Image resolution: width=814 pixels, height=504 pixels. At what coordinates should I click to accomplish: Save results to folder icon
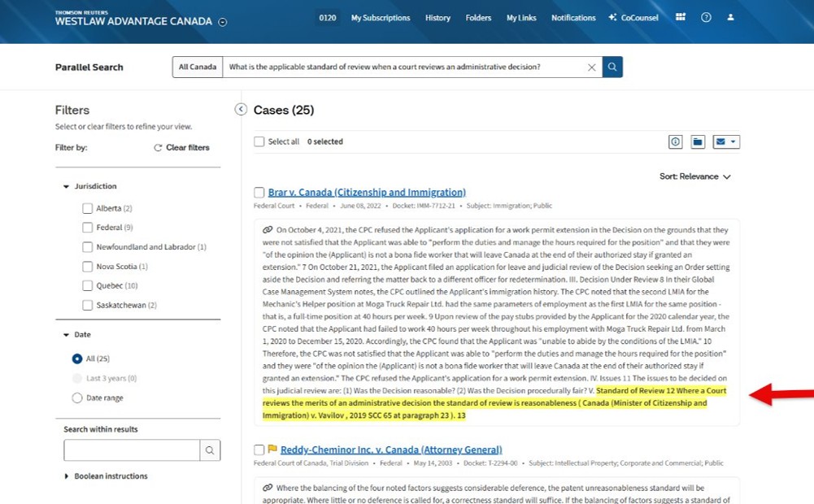[x=698, y=141]
